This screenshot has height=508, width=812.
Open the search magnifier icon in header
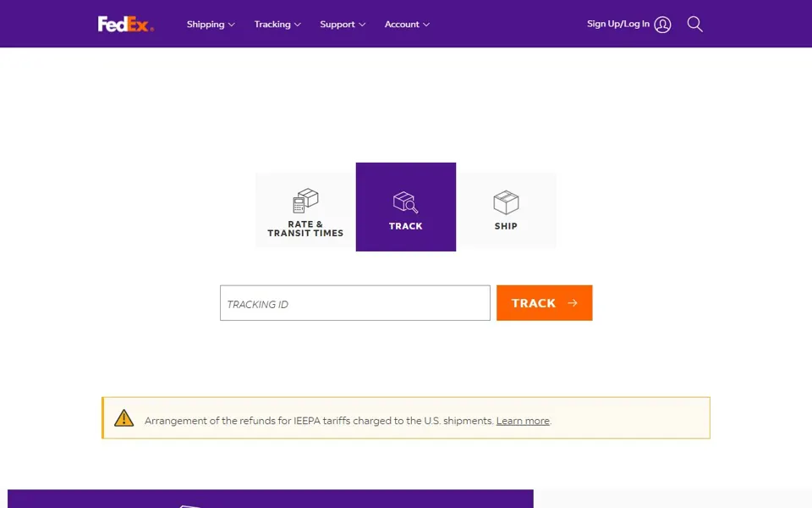[x=695, y=24]
